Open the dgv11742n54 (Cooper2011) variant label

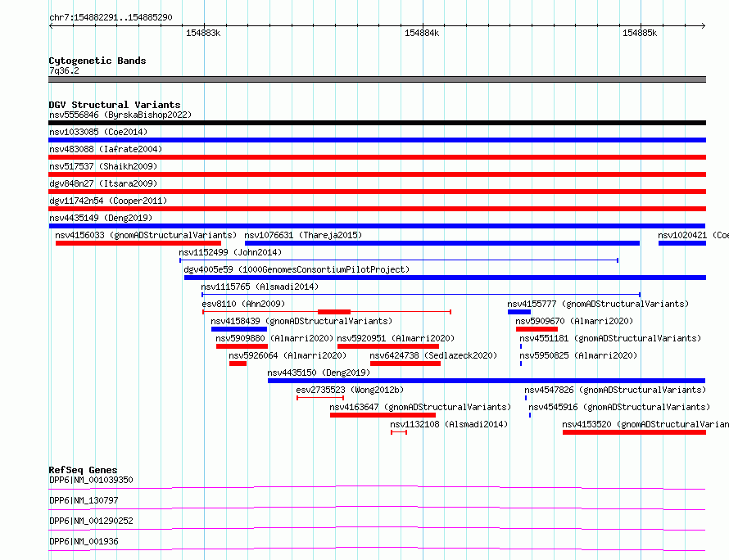108,201
